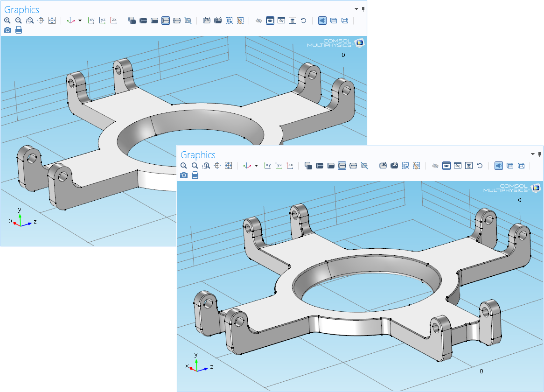Viewport: 544px width, 392px height.
Task: Switch to XY view in back Graphics window
Action: pyautogui.click(x=91, y=21)
